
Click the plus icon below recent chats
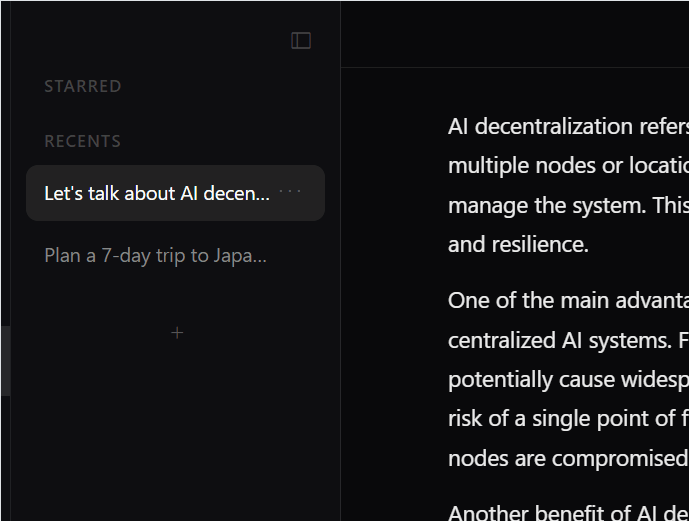(x=177, y=332)
